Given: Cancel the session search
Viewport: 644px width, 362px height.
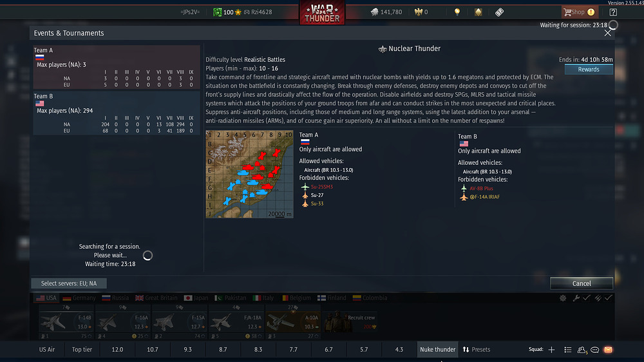Looking at the screenshot, I should (x=581, y=283).
